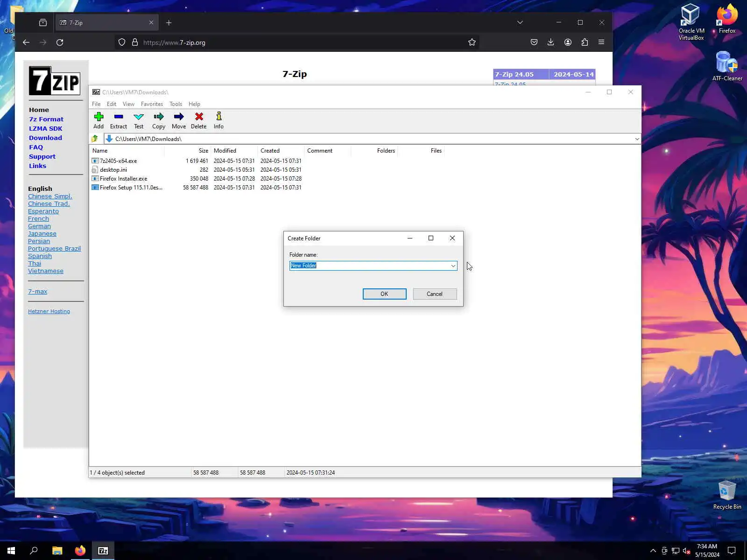Open the Favorites menu in 7-Zip
This screenshot has height=560, width=747.
tap(152, 104)
